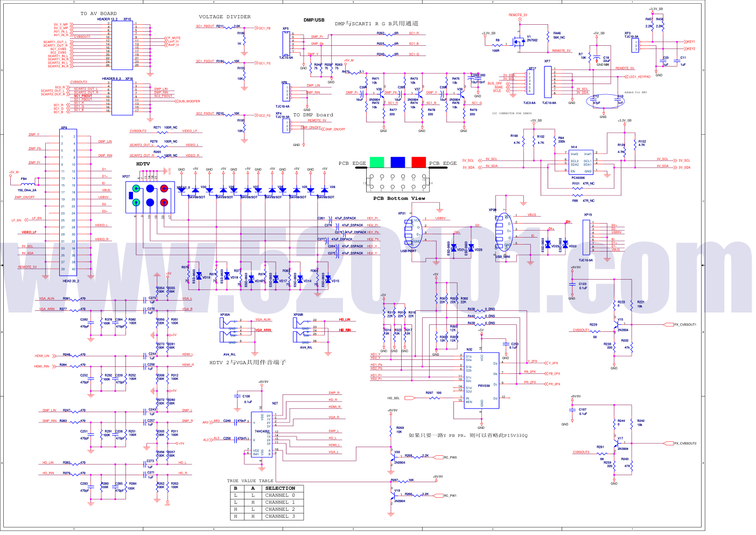This screenshot has width=756, height=535.
Task: Click the '150_Ohm_2A' ferrite bead value
Action: pos(27,190)
